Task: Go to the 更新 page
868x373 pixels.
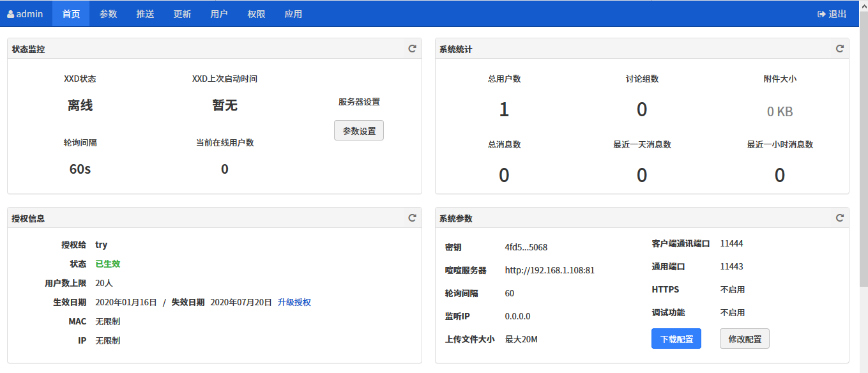Action: click(182, 13)
